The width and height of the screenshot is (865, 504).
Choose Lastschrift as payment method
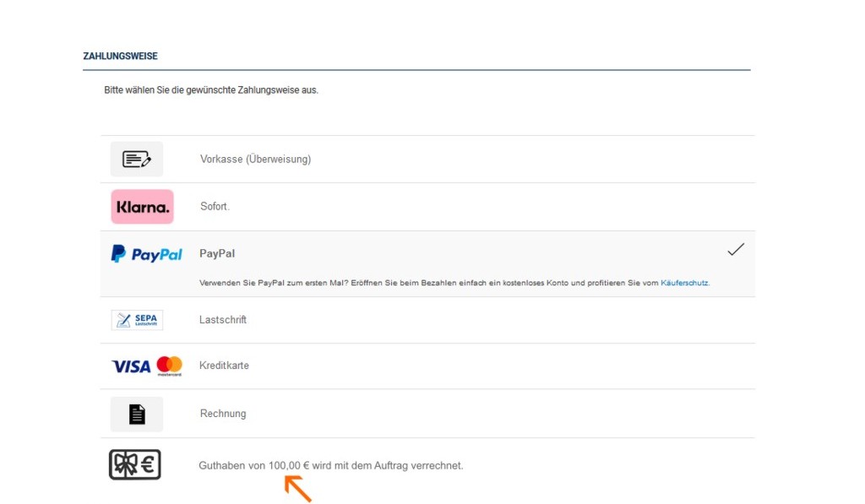click(223, 320)
